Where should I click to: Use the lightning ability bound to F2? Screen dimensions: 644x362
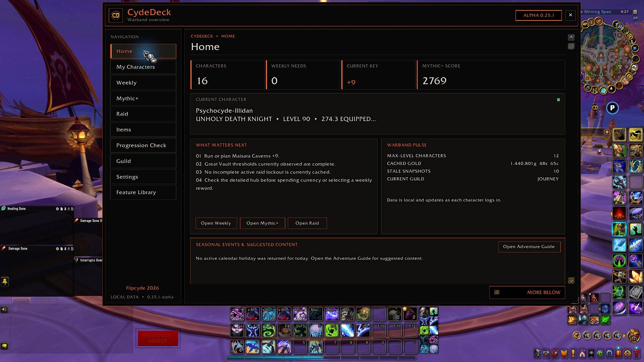tap(253, 330)
